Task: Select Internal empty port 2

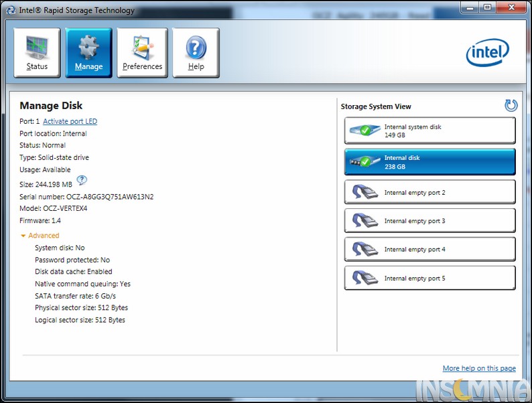Action: point(430,192)
